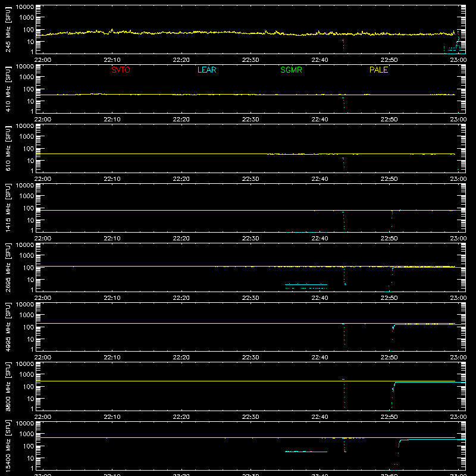Screen dimensions: 476x476
Task: Click 22:30 time label under 245 MHz panel
Action: [250, 60]
